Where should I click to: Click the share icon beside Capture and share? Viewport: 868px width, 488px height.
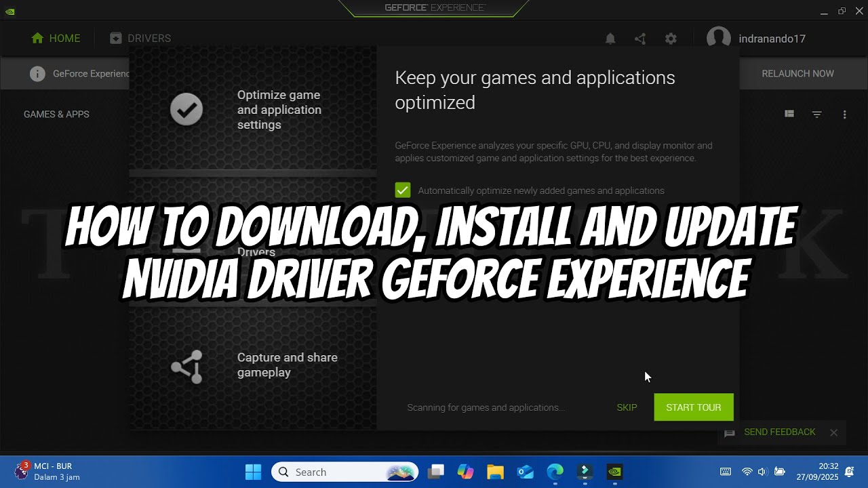pyautogui.click(x=186, y=367)
